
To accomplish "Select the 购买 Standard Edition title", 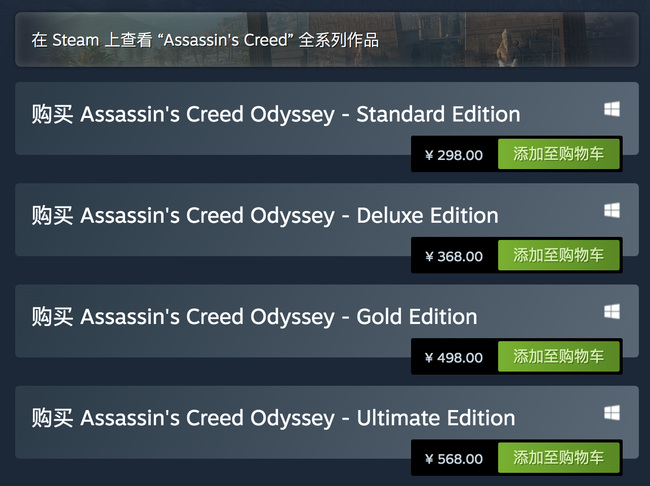I will [x=275, y=113].
